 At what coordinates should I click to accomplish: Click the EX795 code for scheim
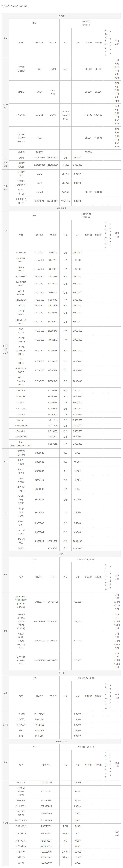[x=40, y=92]
